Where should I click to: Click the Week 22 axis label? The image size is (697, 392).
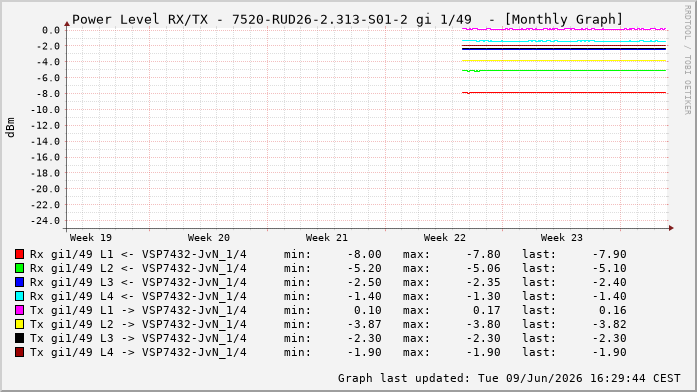coord(445,238)
